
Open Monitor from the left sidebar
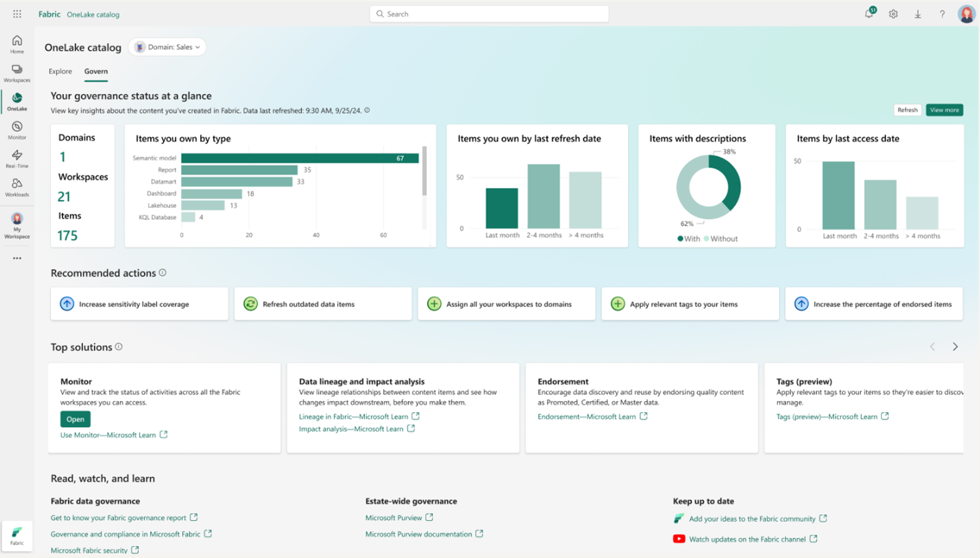point(17,130)
